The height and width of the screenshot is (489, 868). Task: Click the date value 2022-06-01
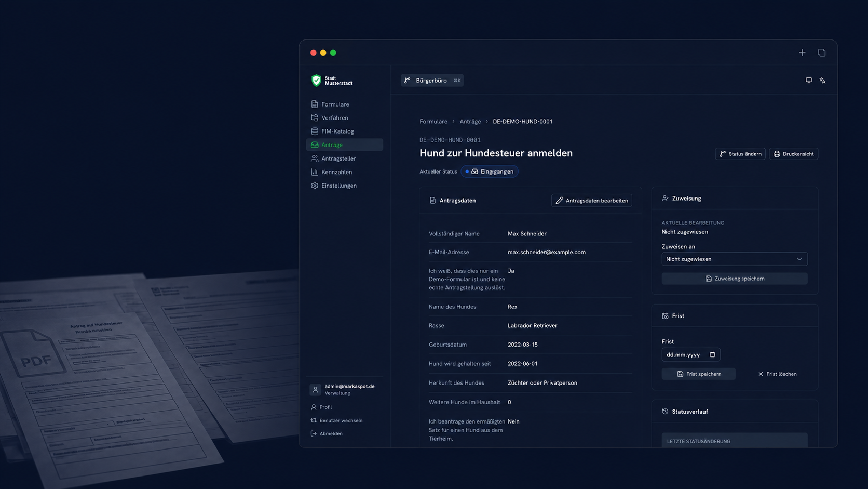tap(522, 364)
